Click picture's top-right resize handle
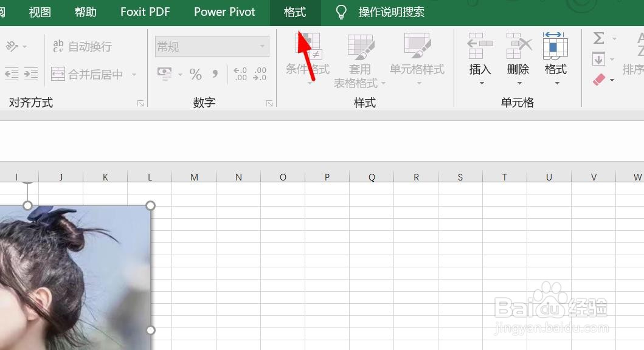644x350 pixels. pos(150,205)
